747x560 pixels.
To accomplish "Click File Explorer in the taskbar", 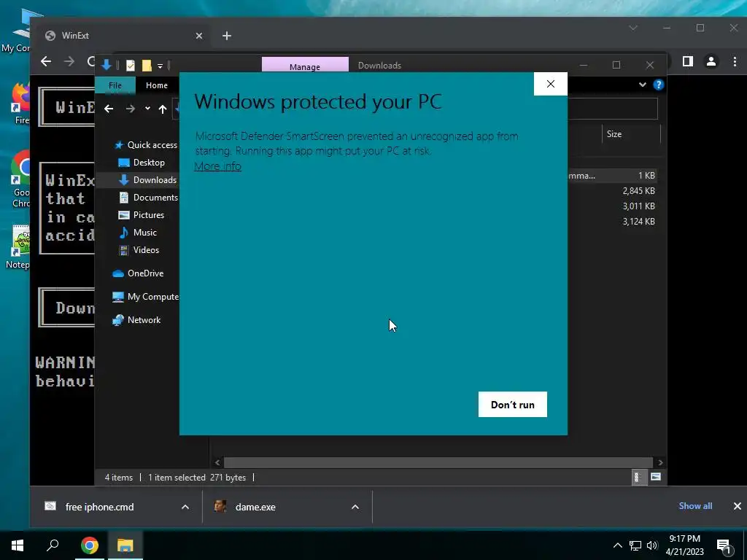I will point(125,545).
